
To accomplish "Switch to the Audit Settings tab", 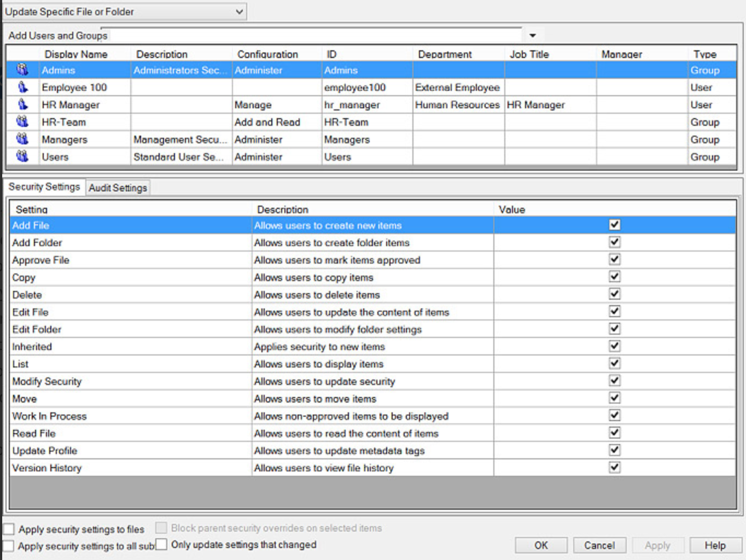I will point(117,188).
